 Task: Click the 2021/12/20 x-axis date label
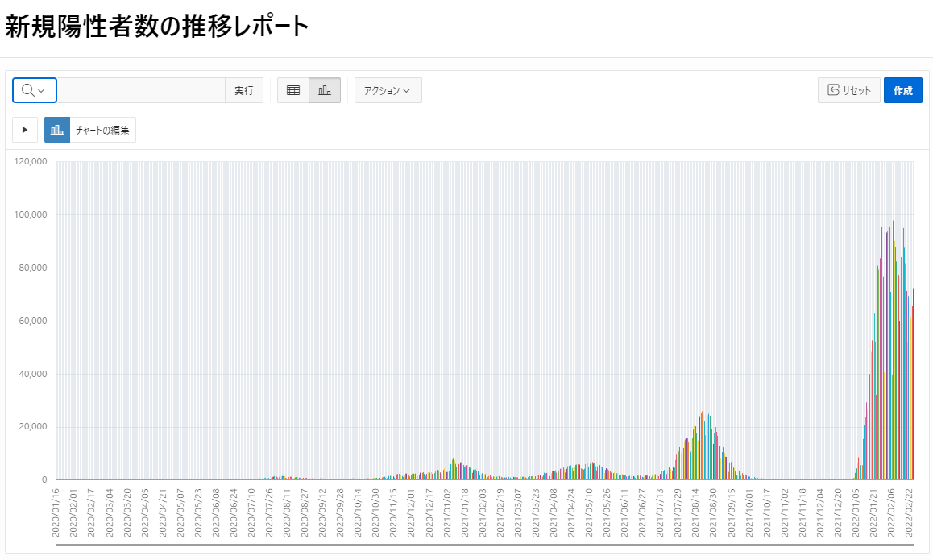tap(838, 513)
